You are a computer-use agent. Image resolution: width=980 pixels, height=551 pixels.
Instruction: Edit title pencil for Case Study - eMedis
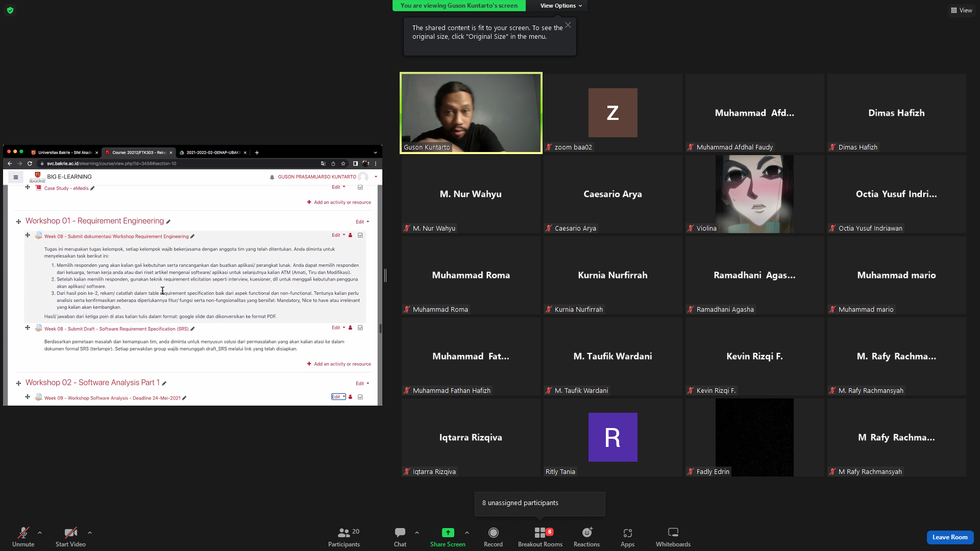click(x=92, y=188)
